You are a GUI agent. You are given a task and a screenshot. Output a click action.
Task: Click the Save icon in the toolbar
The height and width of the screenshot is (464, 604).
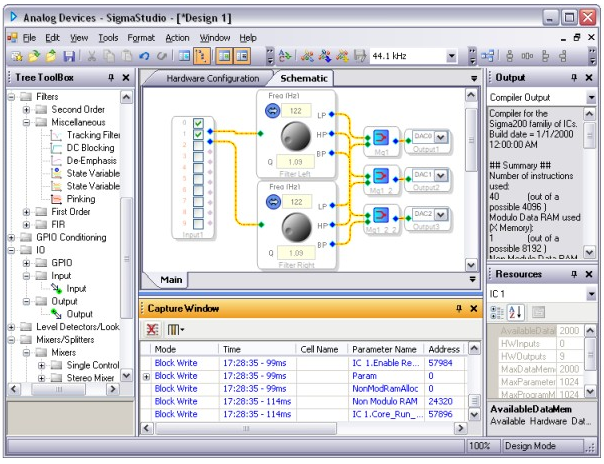pos(69,56)
